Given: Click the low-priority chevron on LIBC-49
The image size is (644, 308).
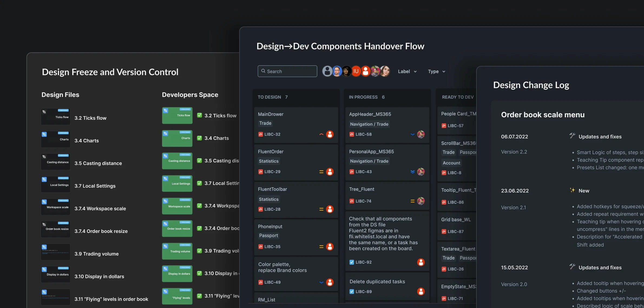Looking at the screenshot, I should [x=321, y=282].
